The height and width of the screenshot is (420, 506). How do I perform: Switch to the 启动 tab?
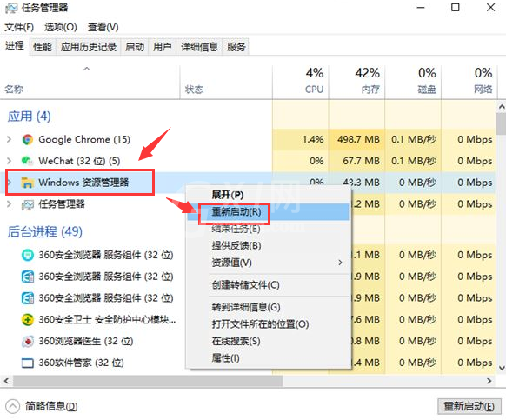point(135,47)
